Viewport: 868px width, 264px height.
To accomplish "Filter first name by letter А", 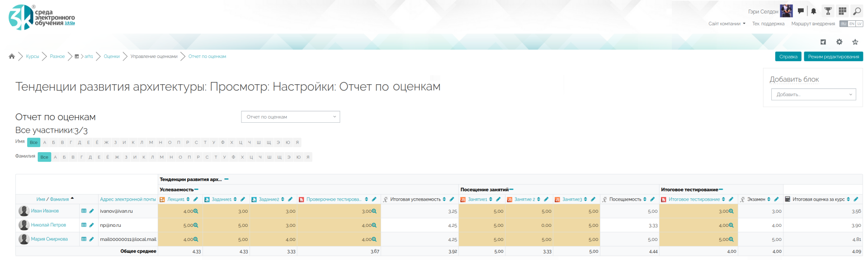I will click(x=45, y=143).
